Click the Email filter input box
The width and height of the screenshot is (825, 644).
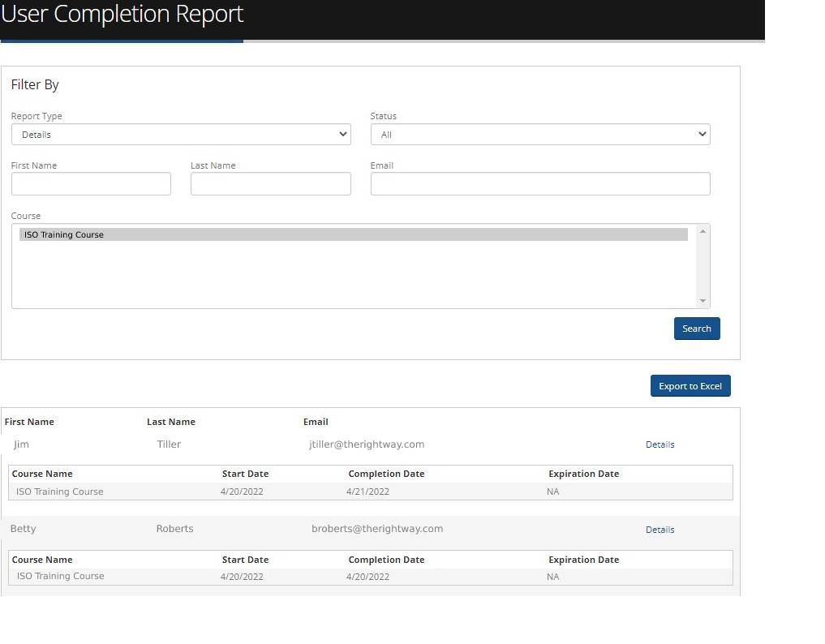pyautogui.click(x=539, y=184)
